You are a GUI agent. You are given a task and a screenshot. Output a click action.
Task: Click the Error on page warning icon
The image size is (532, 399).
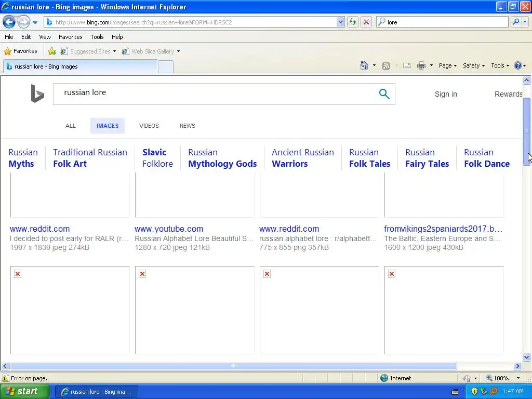point(5,378)
